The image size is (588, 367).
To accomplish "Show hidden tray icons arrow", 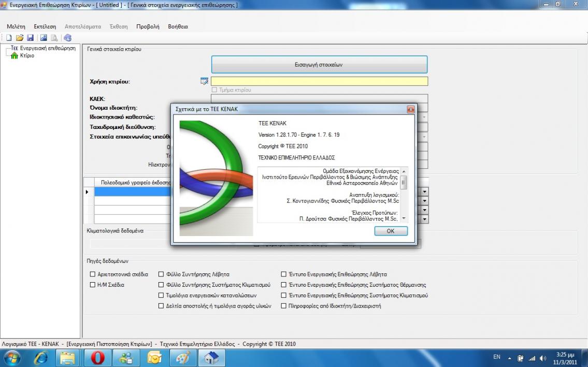I will click(x=509, y=358).
